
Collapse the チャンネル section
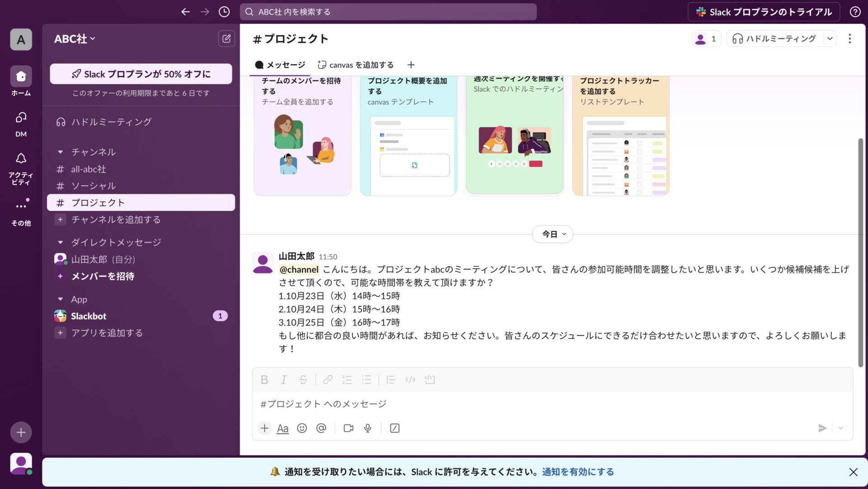coord(60,152)
